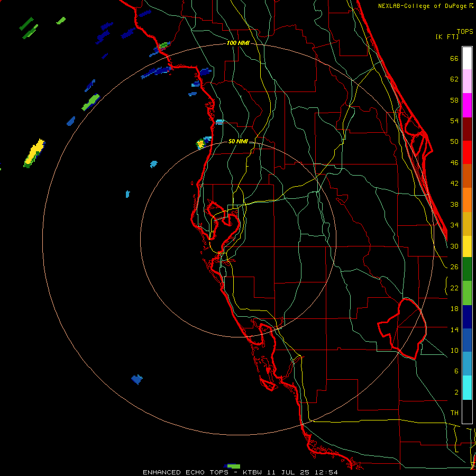
Task: Click the legend value 26
Action: (454, 267)
